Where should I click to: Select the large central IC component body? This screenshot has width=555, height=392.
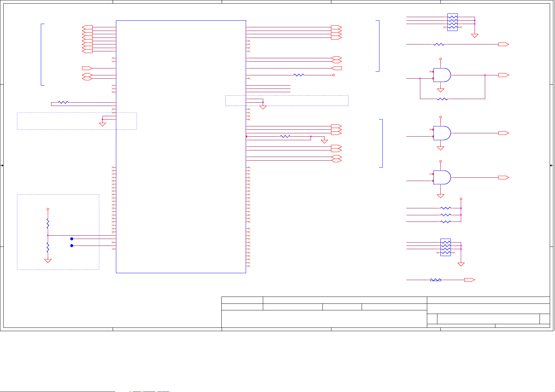(x=181, y=146)
